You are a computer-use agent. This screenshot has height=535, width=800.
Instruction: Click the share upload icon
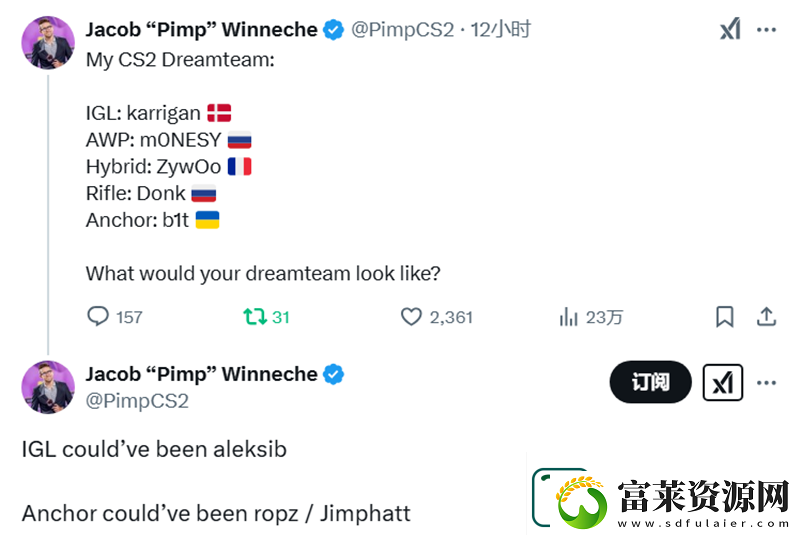click(766, 317)
